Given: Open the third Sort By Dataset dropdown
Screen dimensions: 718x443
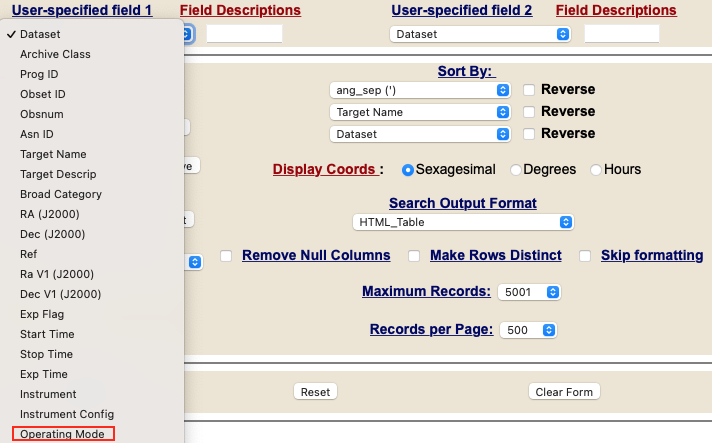Looking at the screenshot, I should pos(420,134).
